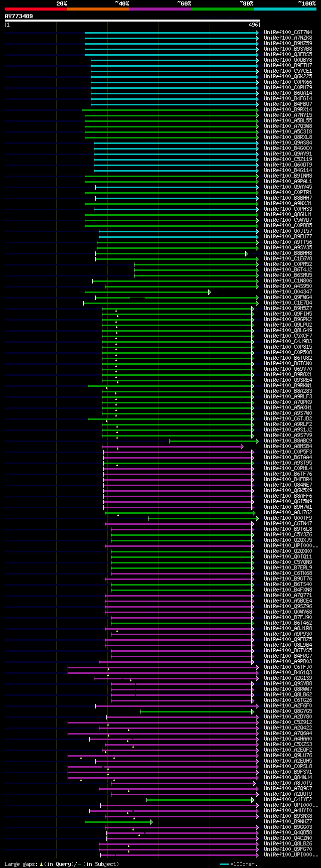Select label UniRef100_C4IYE2

click(288, 800)
